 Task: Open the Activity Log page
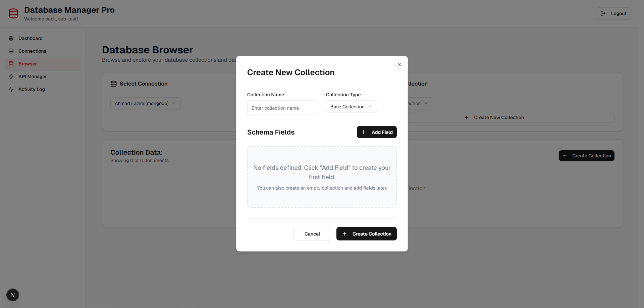pos(43,89)
